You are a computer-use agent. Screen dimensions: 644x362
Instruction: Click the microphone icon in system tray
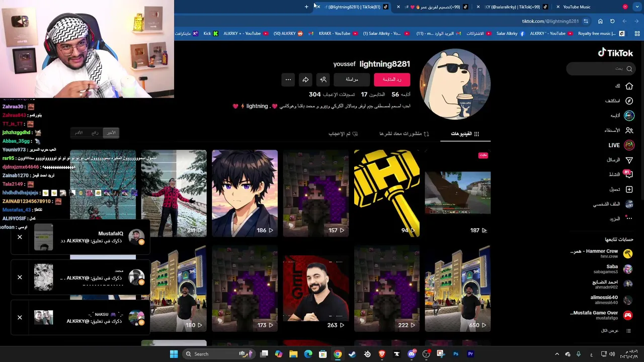579,354
